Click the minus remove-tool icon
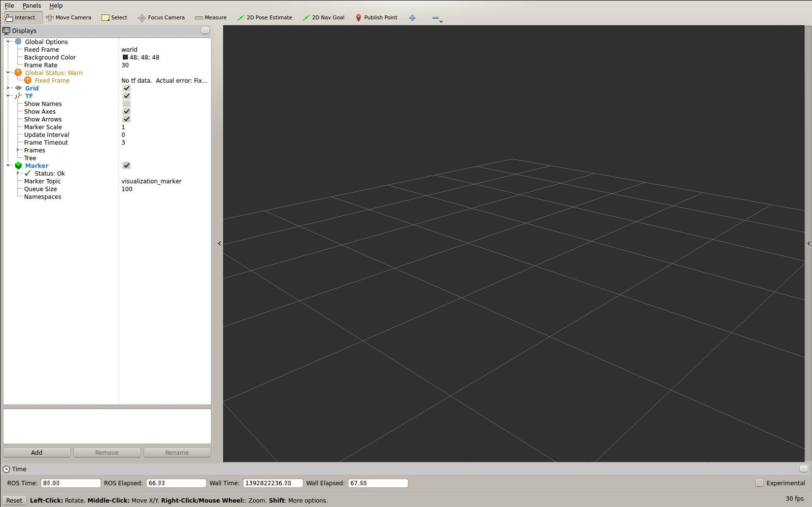 pos(435,18)
